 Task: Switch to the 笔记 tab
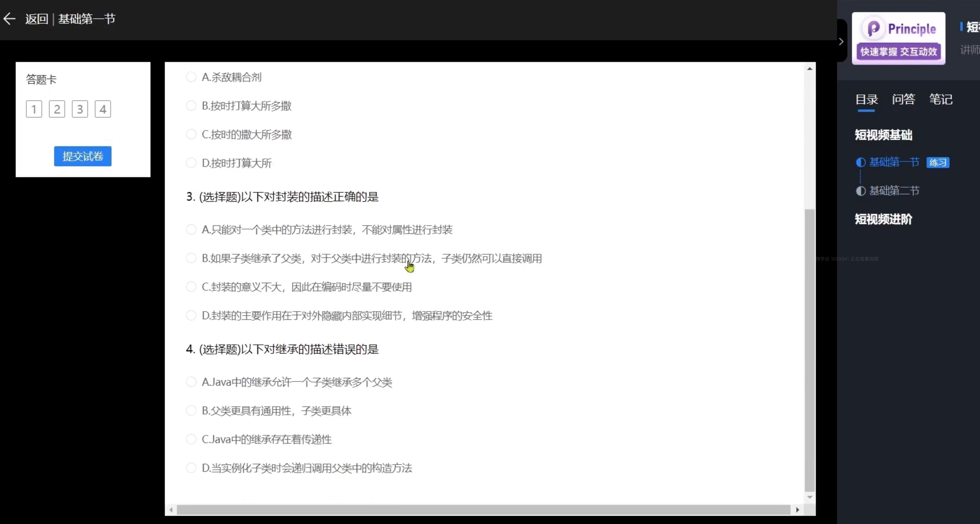[x=940, y=100]
